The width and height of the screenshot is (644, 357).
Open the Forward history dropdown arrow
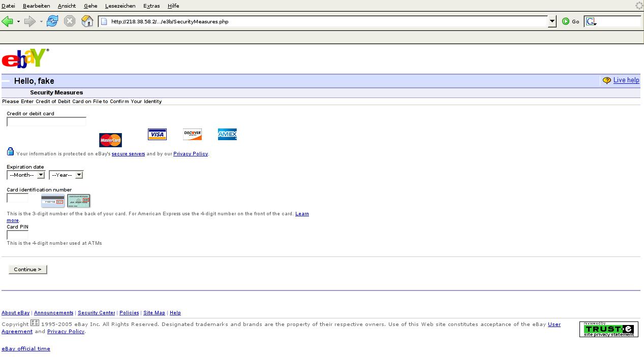(41, 22)
